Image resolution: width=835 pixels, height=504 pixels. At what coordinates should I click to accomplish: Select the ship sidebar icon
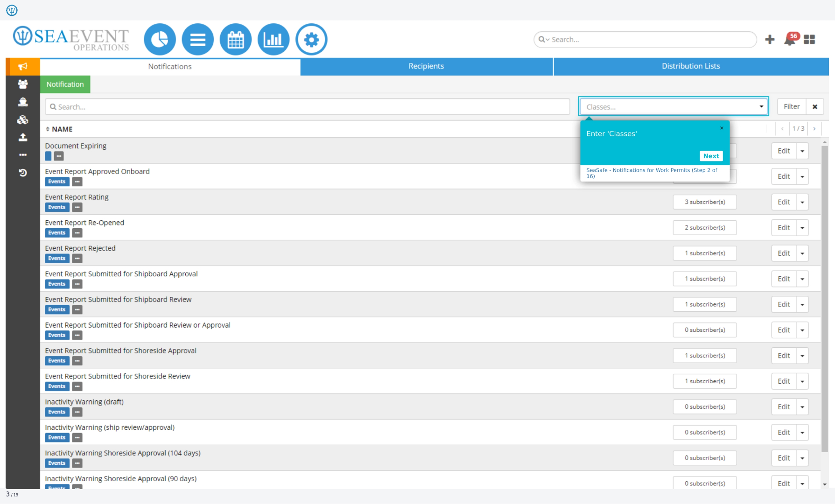[22, 102]
